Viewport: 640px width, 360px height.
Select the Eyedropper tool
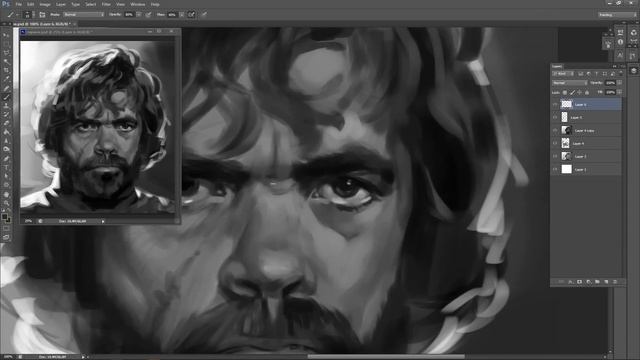coord(7,79)
